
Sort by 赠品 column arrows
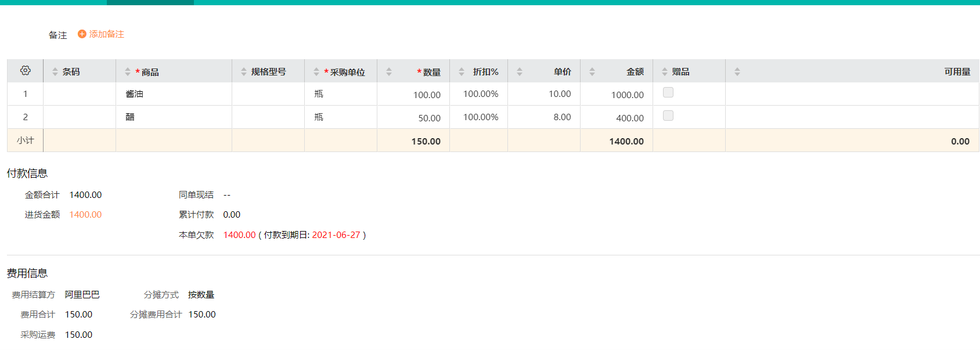[x=665, y=72]
